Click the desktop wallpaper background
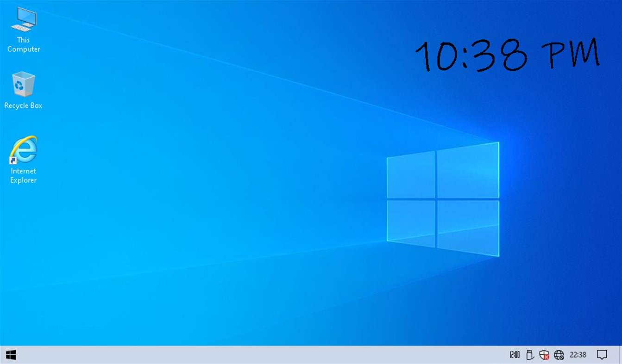The width and height of the screenshot is (622, 364). pyautogui.click(x=208, y=278)
